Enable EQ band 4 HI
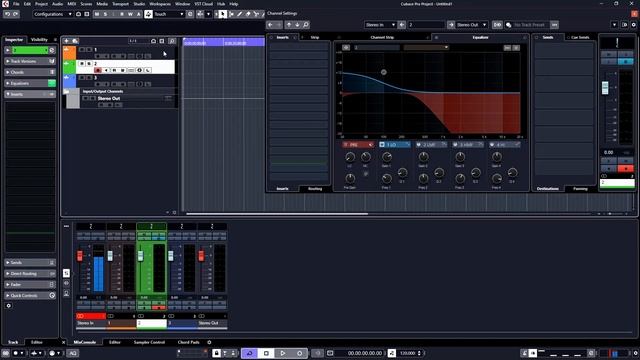 pyautogui.click(x=492, y=144)
